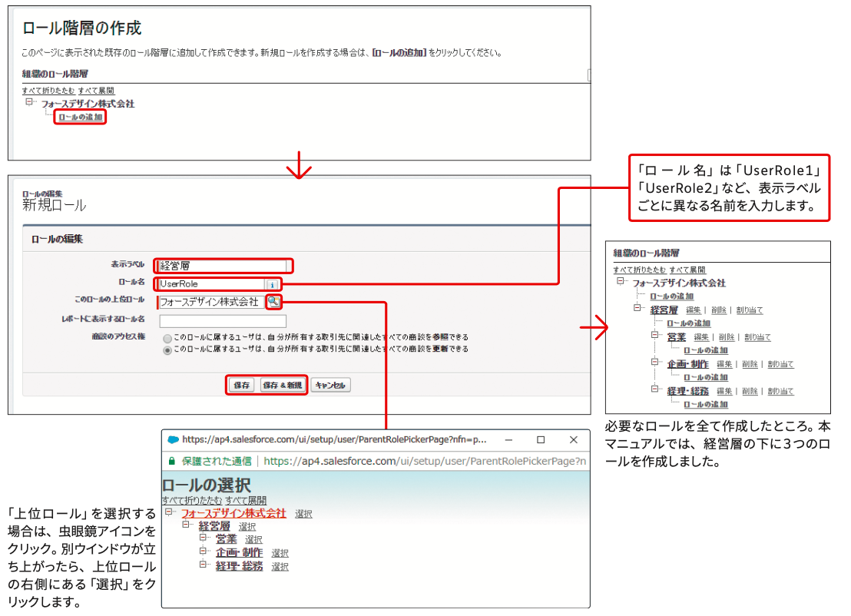Click 選択 beside フォースデザイン株式会社 in popup
The height and width of the screenshot is (616, 851).
[x=303, y=514]
